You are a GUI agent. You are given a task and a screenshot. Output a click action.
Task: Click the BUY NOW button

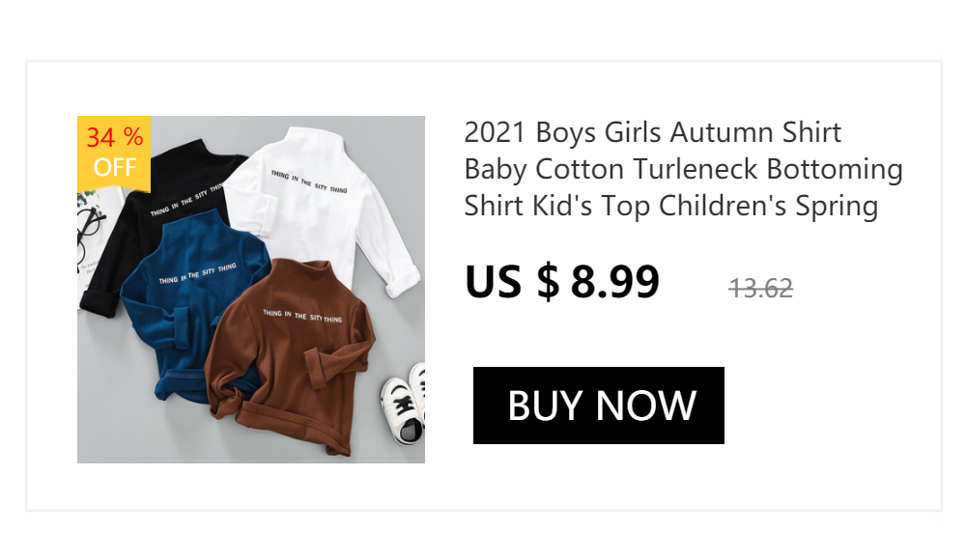click(x=598, y=406)
